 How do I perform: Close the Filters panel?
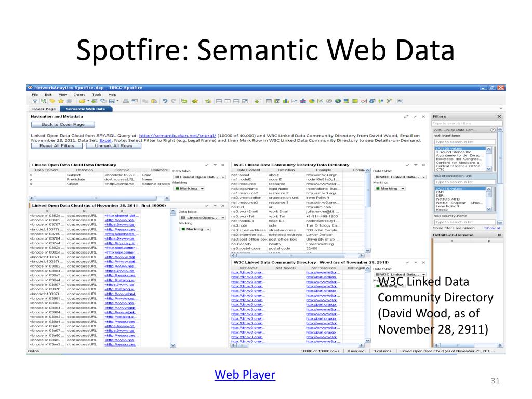click(x=499, y=117)
